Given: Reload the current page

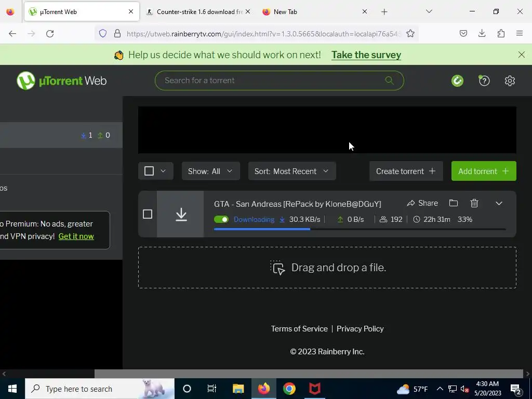Looking at the screenshot, I should [x=50, y=34].
